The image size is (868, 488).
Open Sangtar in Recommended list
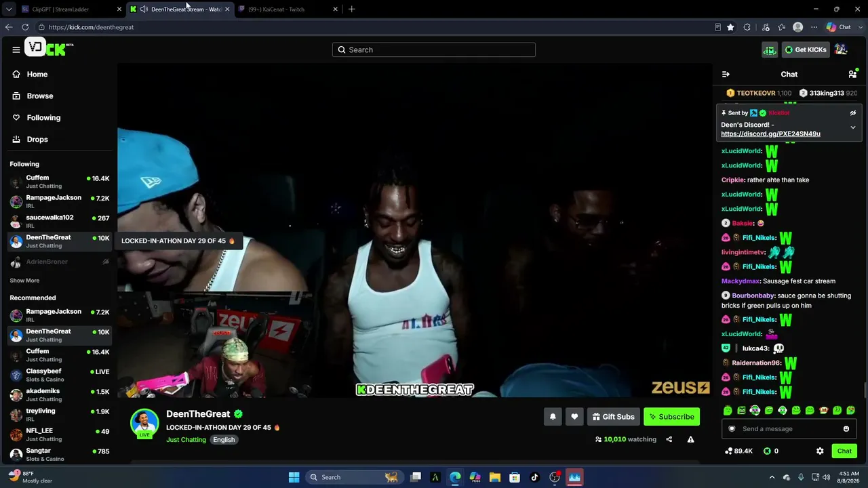tap(60, 454)
